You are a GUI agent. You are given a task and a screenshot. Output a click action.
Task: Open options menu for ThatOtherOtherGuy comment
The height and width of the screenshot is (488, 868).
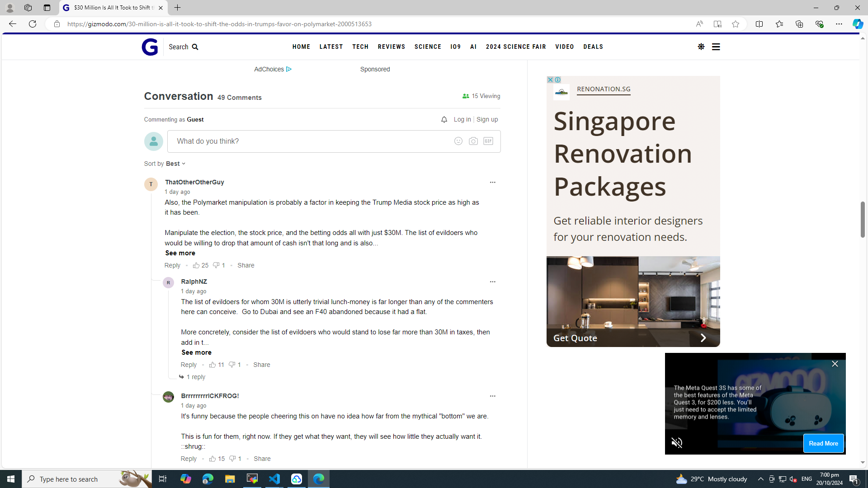(x=492, y=182)
